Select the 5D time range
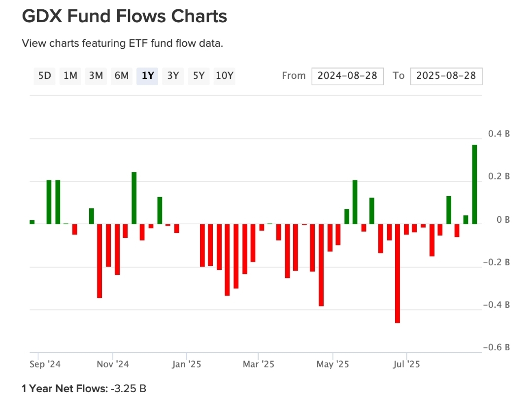The height and width of the screenshot is (406, 532). [x=45, y=76]
